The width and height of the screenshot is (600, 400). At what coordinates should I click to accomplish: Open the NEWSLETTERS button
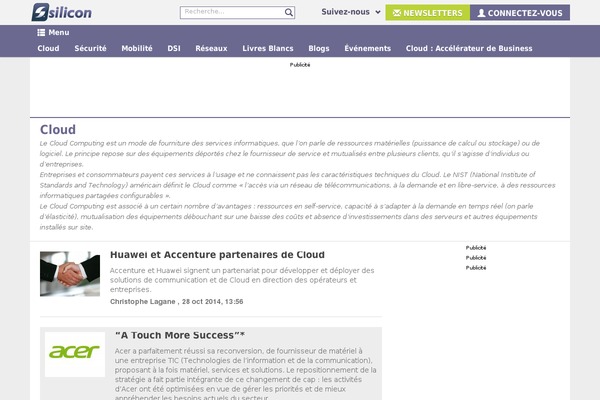(x=428, y=13)
